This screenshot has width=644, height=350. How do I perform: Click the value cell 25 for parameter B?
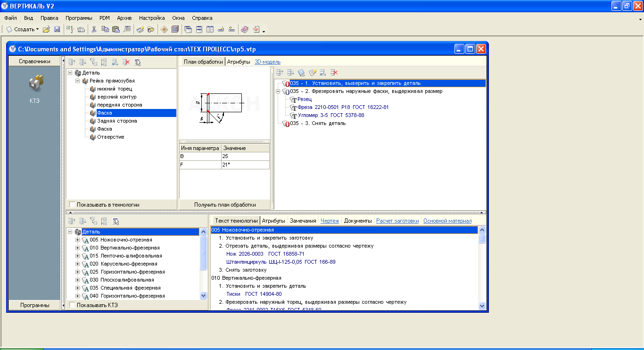coord(245,156)
